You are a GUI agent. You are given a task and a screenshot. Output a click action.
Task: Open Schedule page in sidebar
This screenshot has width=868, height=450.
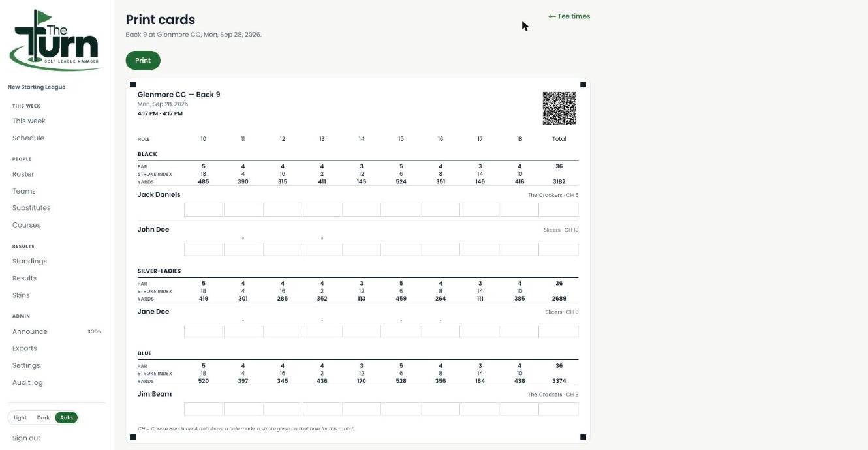pos(28,138)
